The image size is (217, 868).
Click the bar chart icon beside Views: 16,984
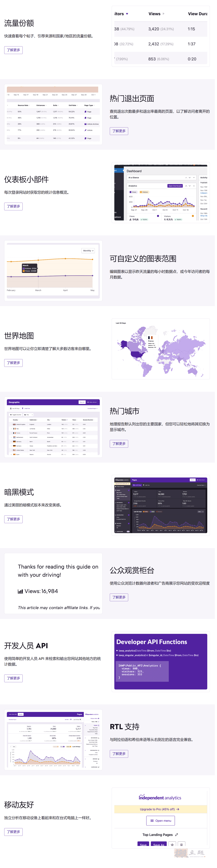pyautogui.click(x=21, y=591)
